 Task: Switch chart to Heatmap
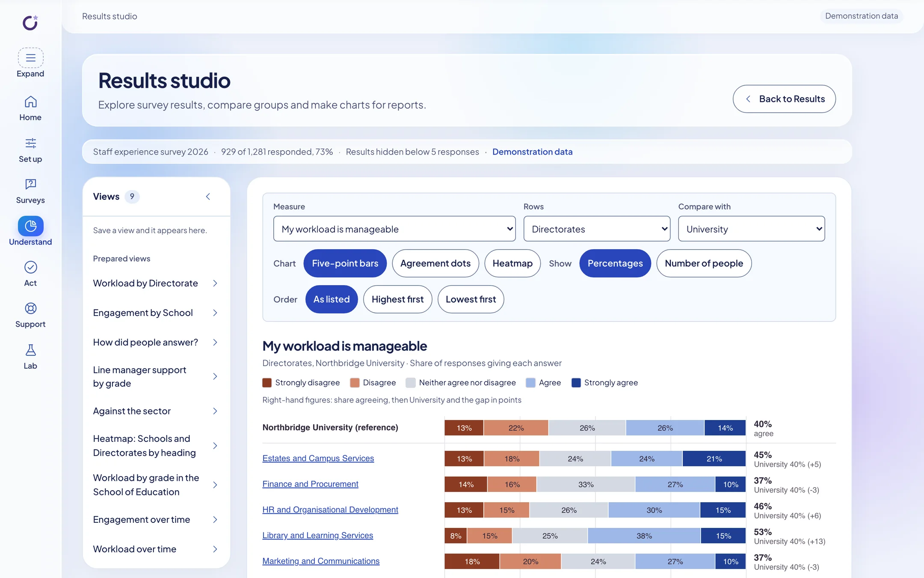pyautogui.click(x=512, y=263)
